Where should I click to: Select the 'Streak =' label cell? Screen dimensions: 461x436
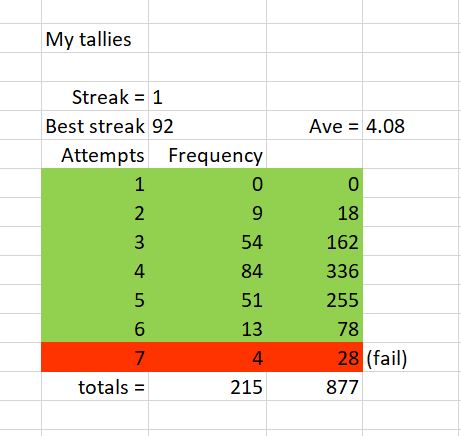click(95, 97)
